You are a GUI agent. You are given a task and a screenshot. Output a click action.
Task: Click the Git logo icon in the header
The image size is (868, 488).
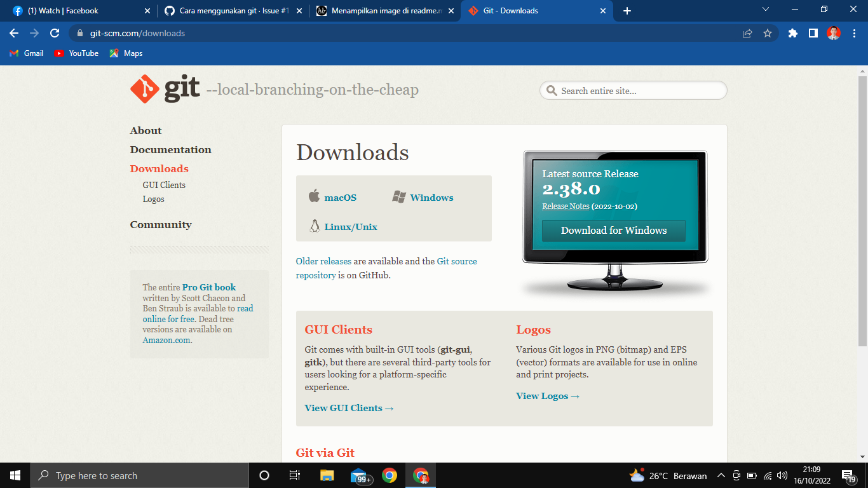click(x=145, y=89)
